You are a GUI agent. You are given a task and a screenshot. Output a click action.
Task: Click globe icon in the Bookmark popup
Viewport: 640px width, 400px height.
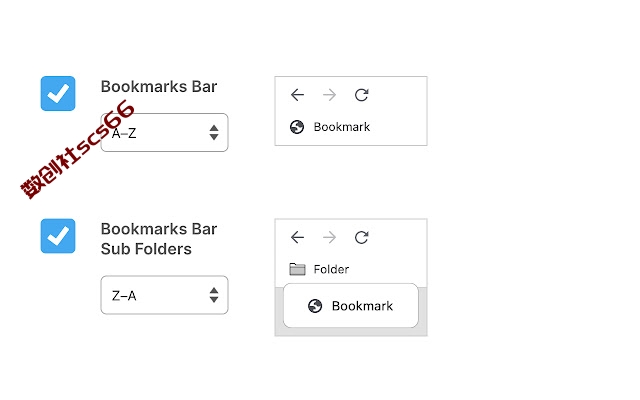coord(315,306)
